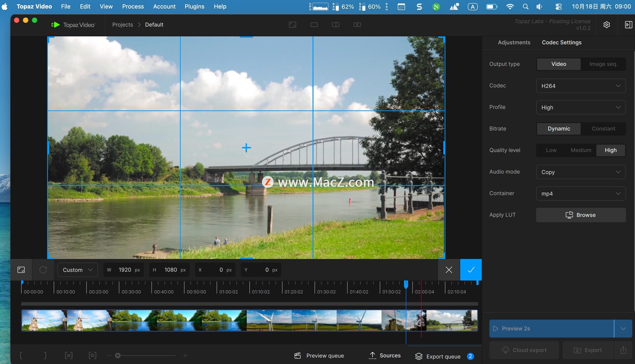
Task: Expand the Container mp4 dropdown
Action: click(581, 194)
